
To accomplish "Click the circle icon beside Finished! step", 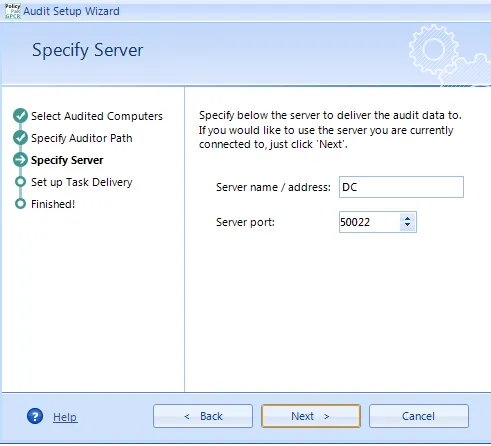I will [x=20, y=204].
